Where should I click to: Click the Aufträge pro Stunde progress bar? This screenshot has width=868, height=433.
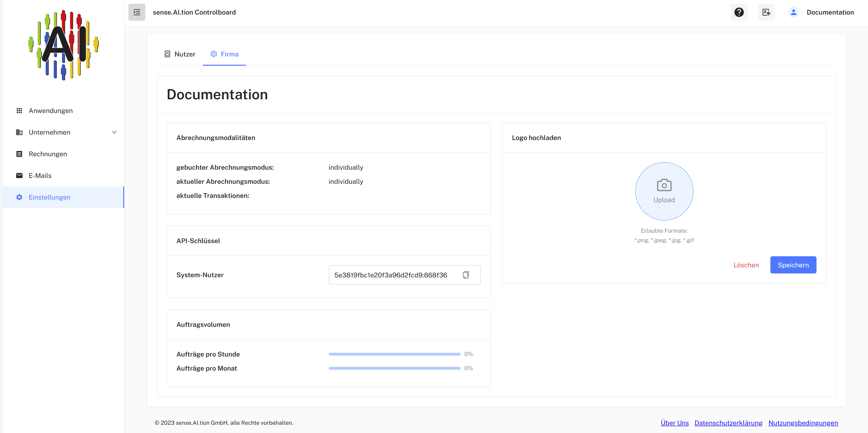[395, 354]
